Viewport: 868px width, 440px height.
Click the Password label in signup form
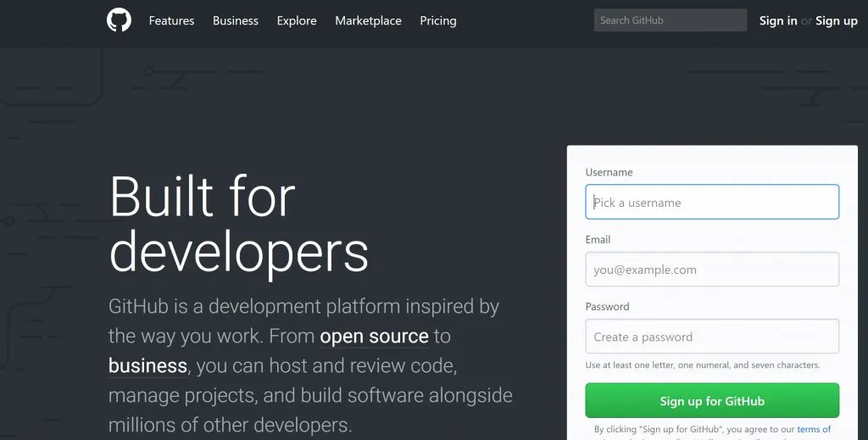click(607, 306)
